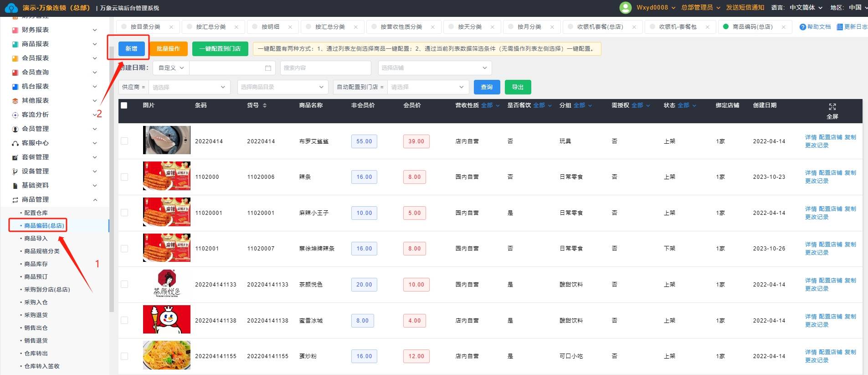Open the update log icon
The width and height of the screenshot is (868, 375).
point(840,27)
